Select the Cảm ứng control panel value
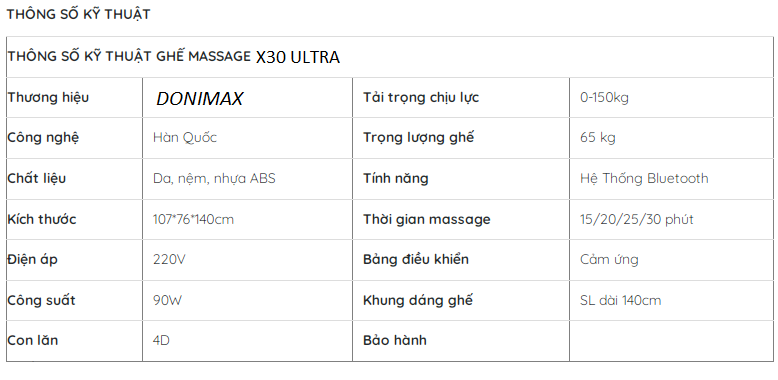This screenshot has width=778, height=380. [609, 259]
